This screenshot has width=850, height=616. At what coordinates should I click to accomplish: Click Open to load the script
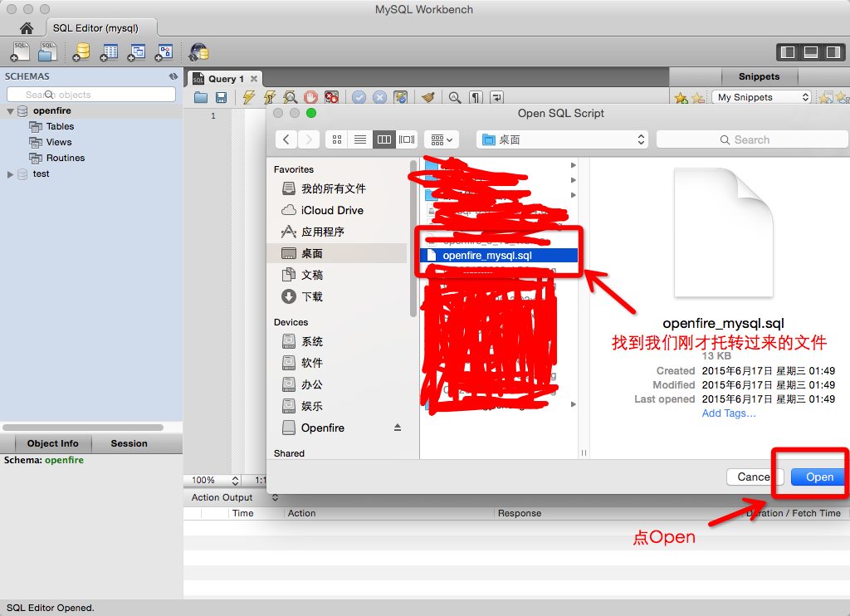point(819,477)
